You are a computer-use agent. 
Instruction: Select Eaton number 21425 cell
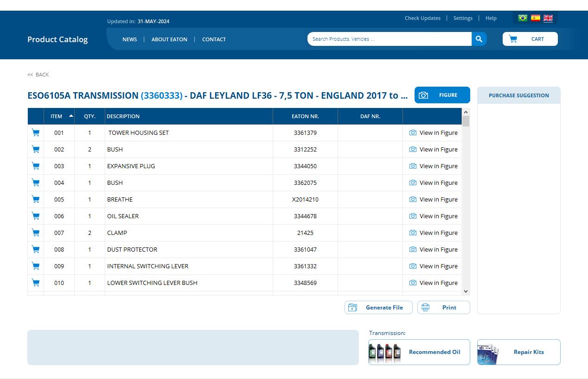(305, 233)
